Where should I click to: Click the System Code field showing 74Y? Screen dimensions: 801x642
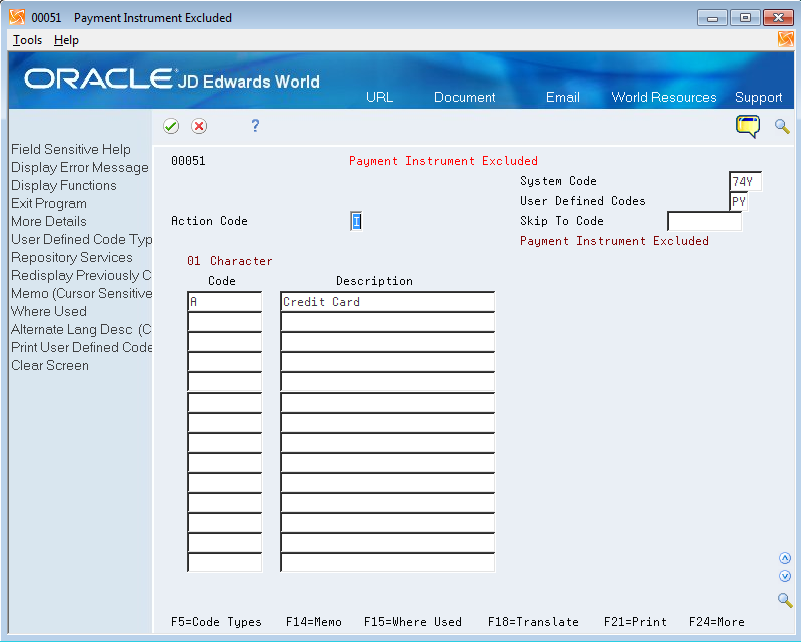pyautogui.click(x=745, y=181)
